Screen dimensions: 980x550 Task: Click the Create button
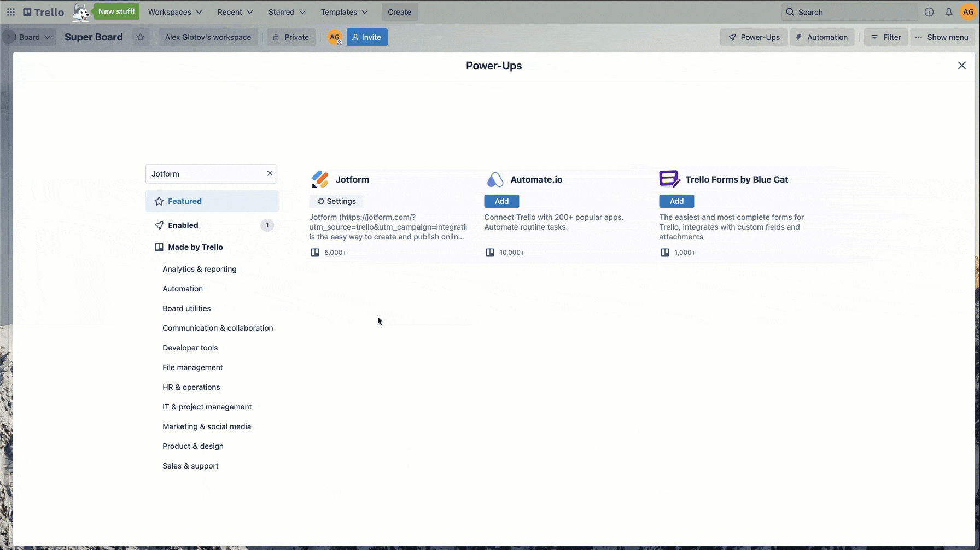[400, 12]
